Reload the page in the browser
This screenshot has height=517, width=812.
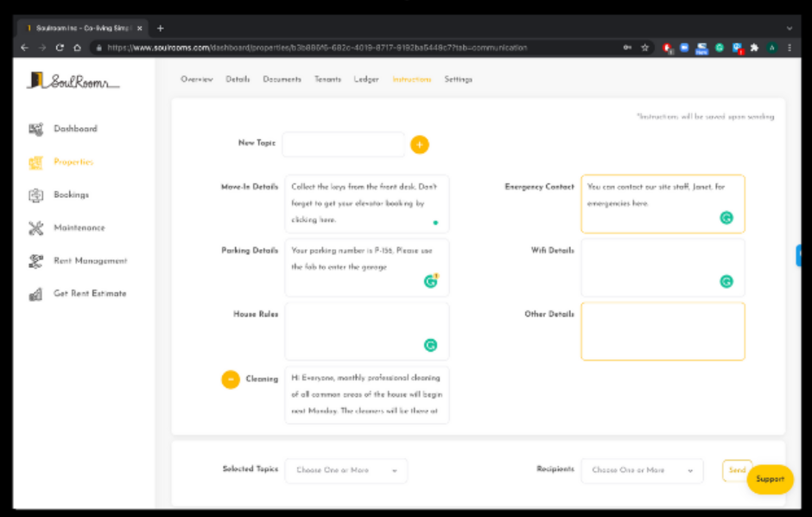coord(60,48)
